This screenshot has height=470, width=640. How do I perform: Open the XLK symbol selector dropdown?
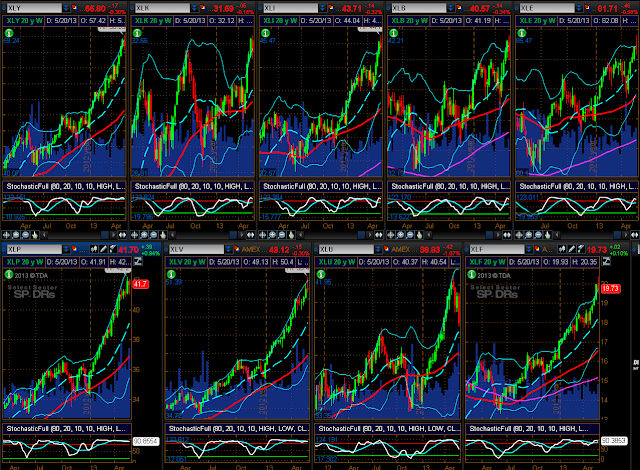(195, 8)
